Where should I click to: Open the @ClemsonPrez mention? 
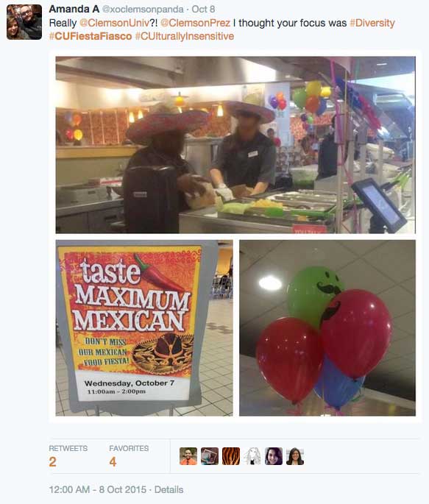click(x=195, y=23)
